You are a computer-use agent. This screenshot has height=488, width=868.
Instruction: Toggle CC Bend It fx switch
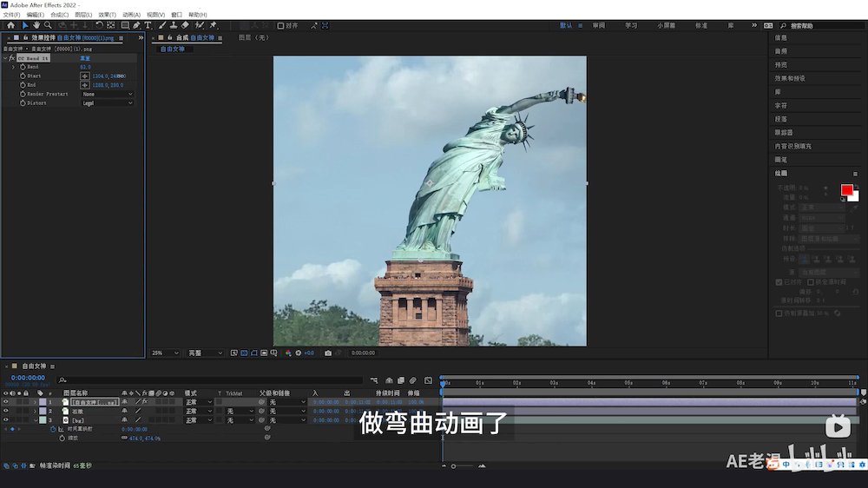tap(11, 58)
